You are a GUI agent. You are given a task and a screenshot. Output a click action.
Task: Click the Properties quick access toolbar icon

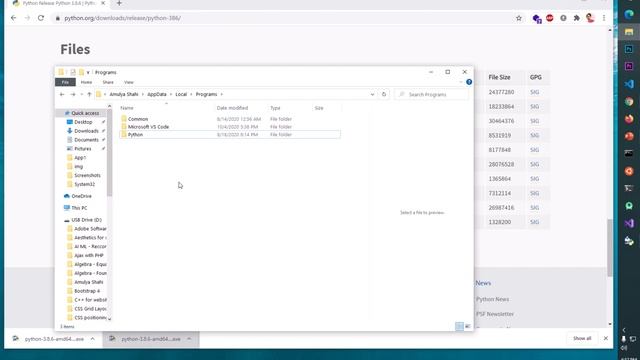(73, 72)
